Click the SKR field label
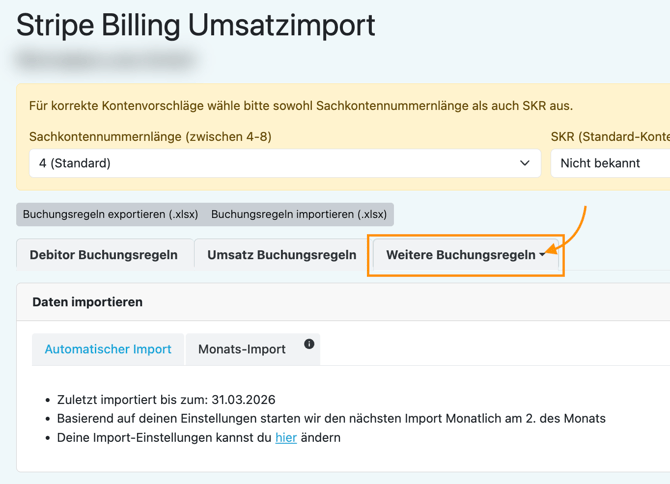Image resolution: width=670 pixels, height=484 pixels. pos(610,136)
